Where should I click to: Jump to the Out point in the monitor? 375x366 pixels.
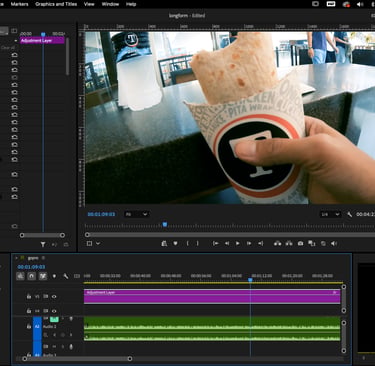click(261, 244)
